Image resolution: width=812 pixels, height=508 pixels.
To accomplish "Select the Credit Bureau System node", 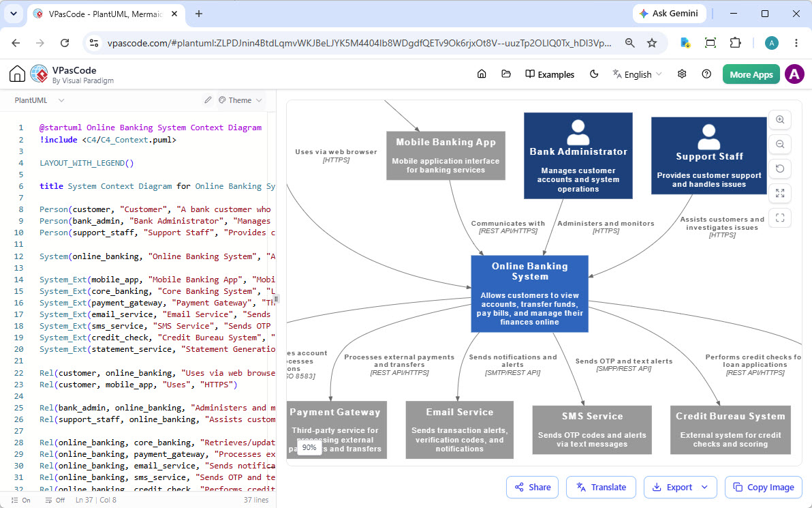I will click(x=730, y=430).
